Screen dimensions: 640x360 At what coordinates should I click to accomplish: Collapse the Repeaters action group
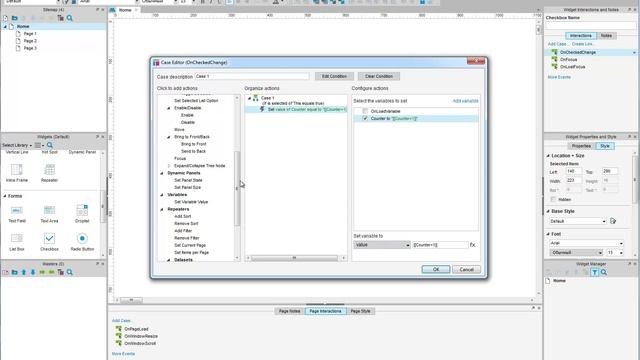[162, 209]
